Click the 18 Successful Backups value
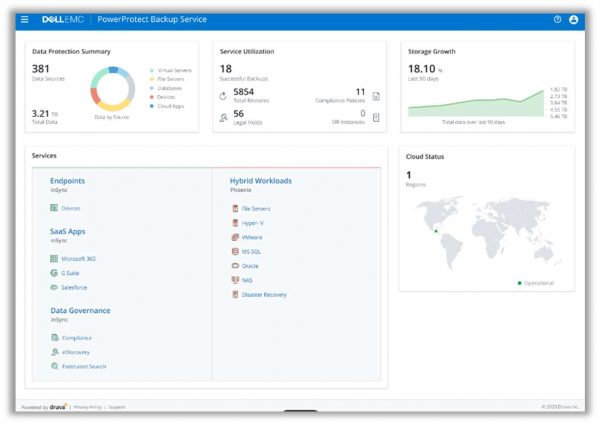 (x=226, y=69)
